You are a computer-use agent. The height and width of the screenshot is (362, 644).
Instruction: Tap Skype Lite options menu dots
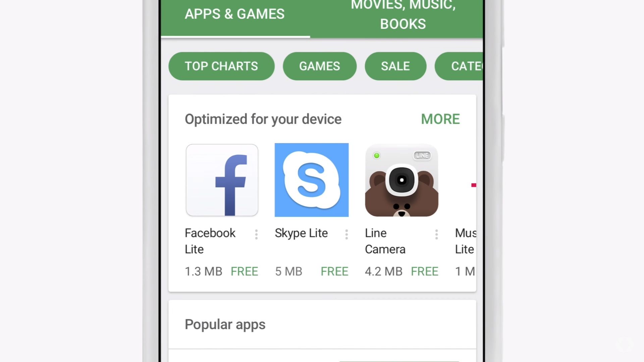[346, 234]
